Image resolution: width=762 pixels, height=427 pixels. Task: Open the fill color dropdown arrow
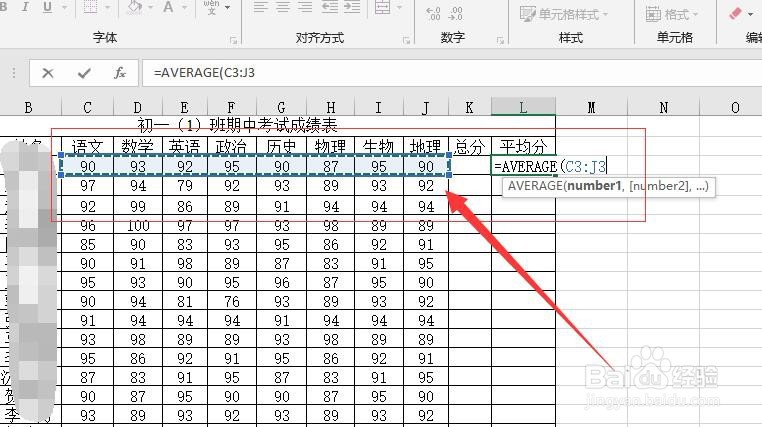[x=150, y=7]
